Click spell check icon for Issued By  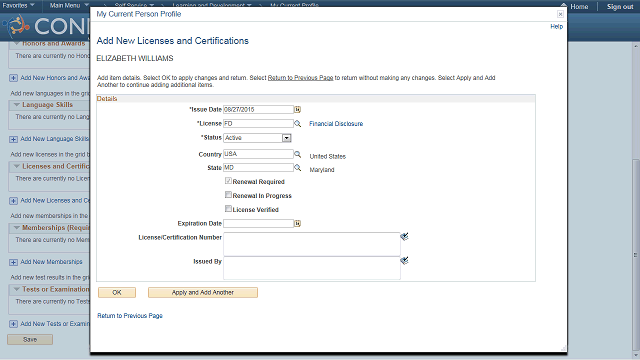coord(404,260)
